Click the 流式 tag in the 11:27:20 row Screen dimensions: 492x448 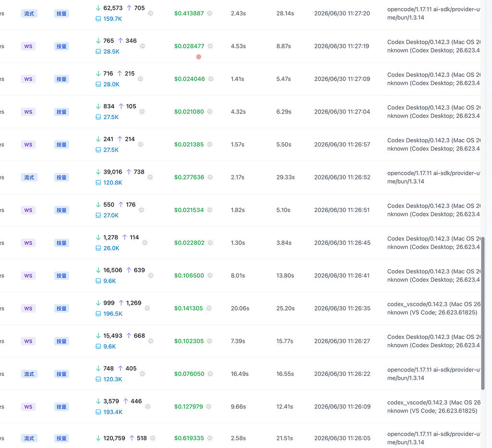(x=29, y=13)
